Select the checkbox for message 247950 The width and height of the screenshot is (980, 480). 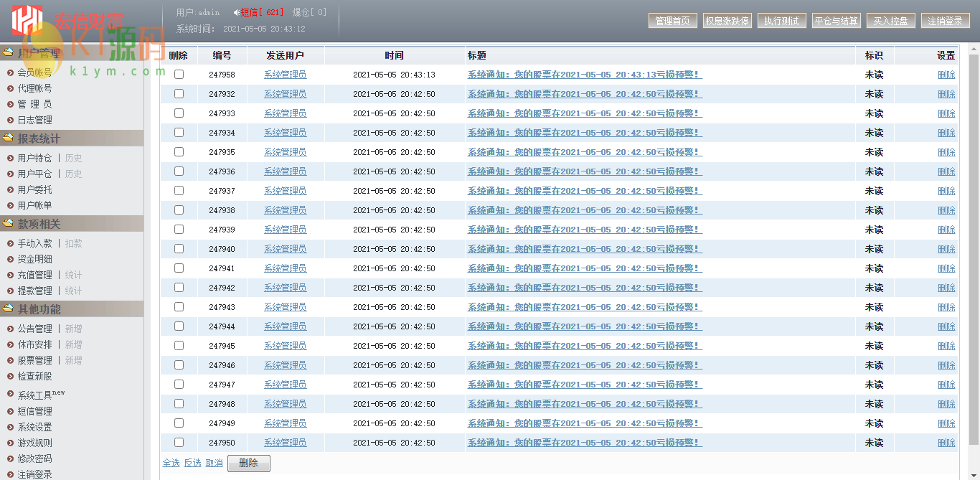(179, 443)
